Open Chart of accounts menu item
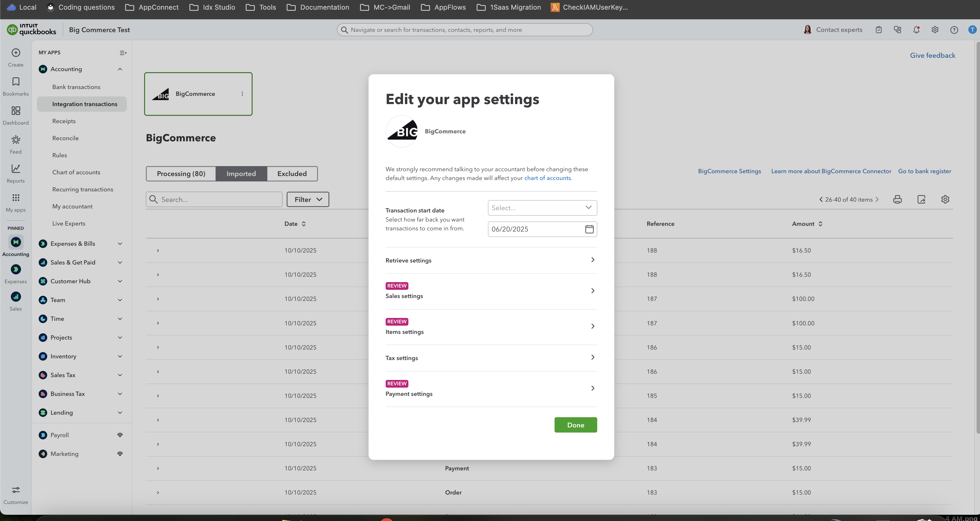 tap(77, 172)
